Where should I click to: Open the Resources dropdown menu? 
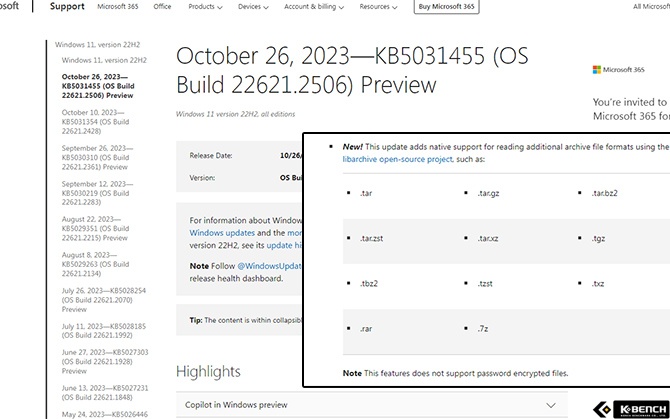pyautogui.click(x=378, y=7)
